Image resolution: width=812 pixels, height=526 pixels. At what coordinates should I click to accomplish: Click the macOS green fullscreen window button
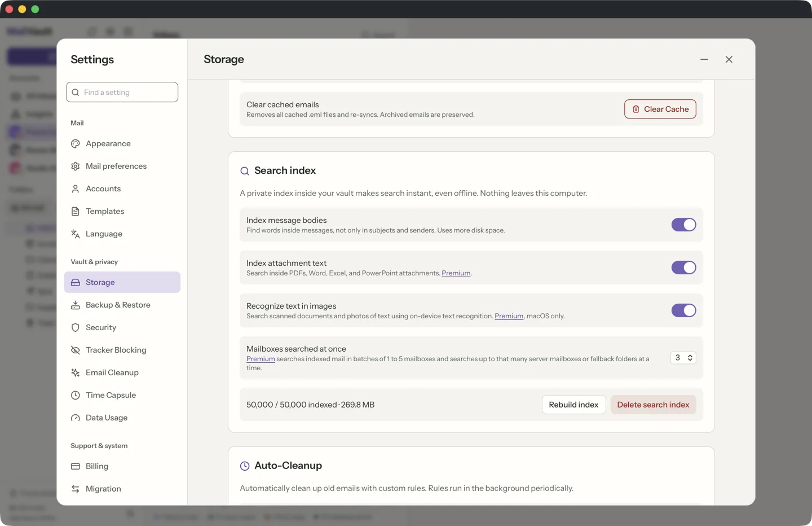[35, 9]
